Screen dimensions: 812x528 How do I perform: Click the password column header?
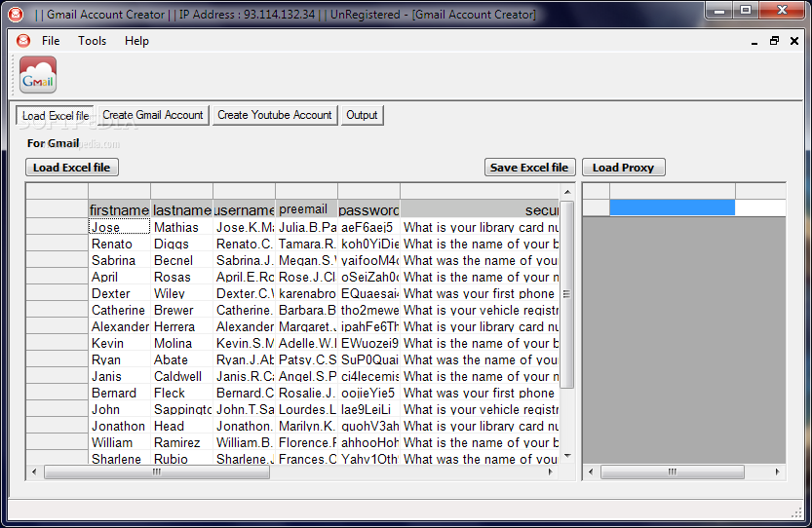[368, 209]
